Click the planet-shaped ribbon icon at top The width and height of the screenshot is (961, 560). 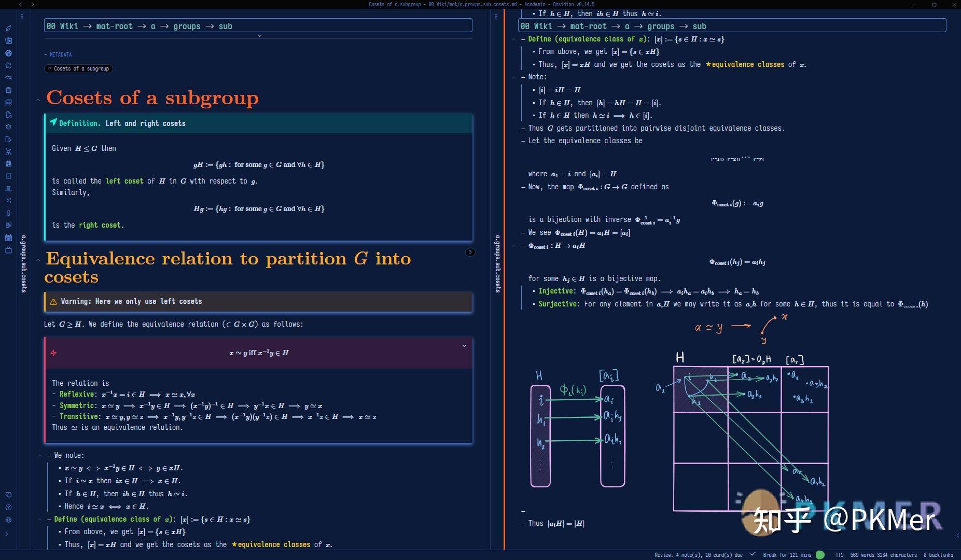tap(8, 29)
